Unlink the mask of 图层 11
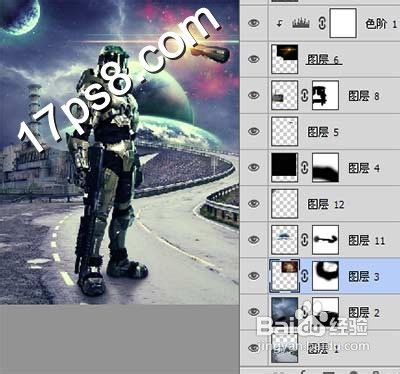This screenshot has width=400, height=374. [304, 240]
